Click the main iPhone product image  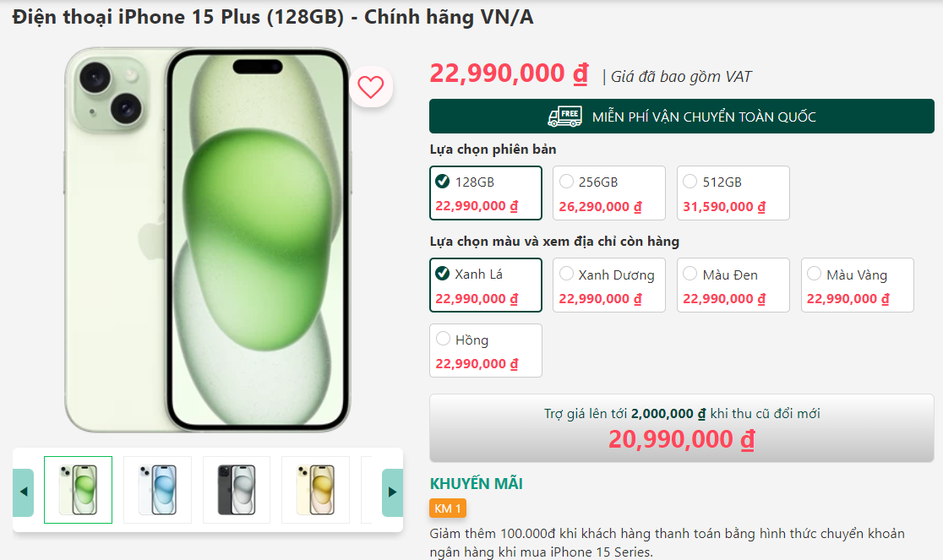click(x=208, y=240)
